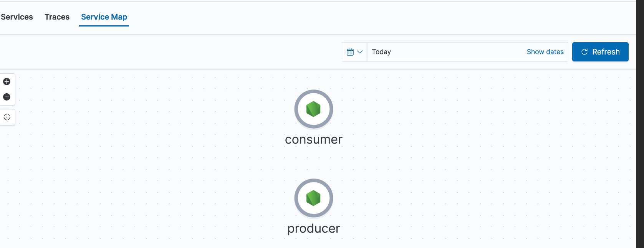The image size is (644, 248).
Task: Click the circular arrow icon in Refresh
Action: tap(584, 52)
